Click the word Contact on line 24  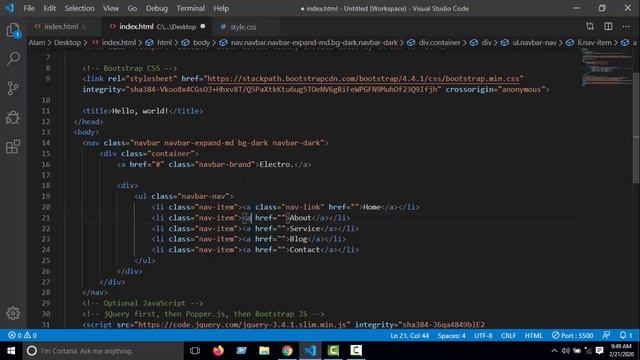pos(304,249)
